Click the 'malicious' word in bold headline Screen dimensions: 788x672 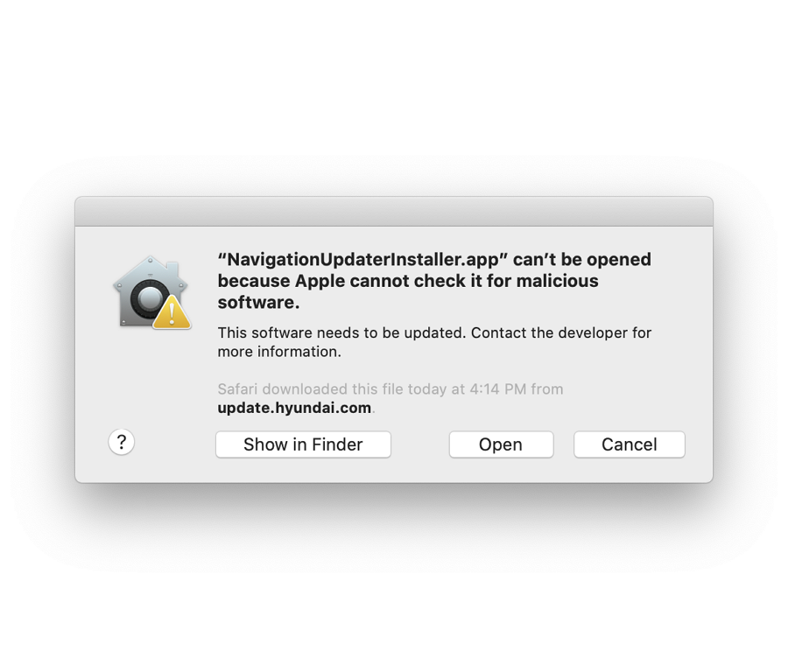pyautogui.click(x=558, y=281)
